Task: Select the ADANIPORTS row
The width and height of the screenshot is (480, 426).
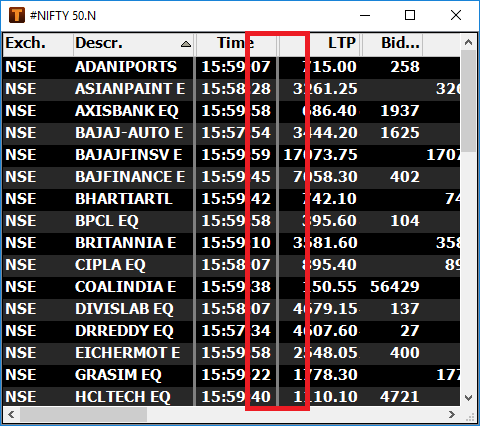Action: pos(232,67)
